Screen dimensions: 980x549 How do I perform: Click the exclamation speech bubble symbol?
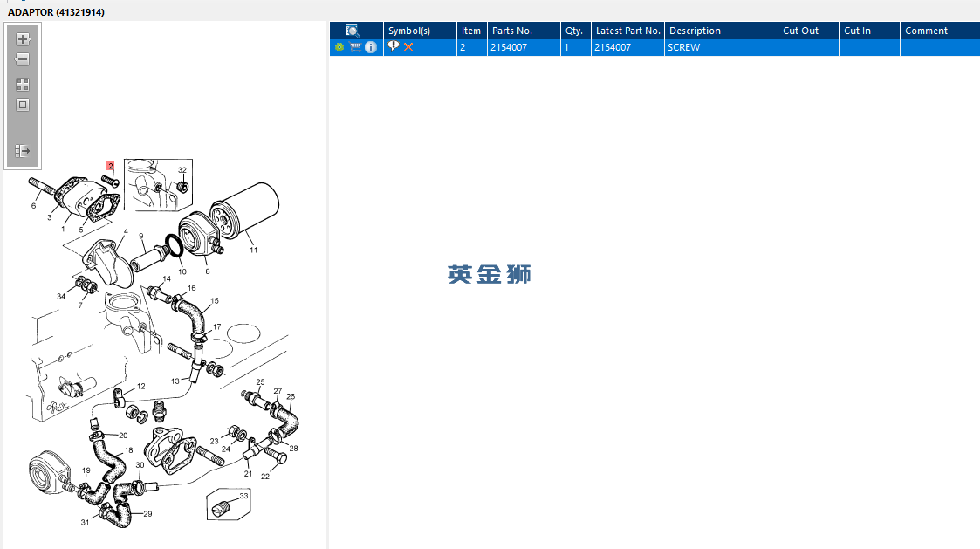pos(393,46)
